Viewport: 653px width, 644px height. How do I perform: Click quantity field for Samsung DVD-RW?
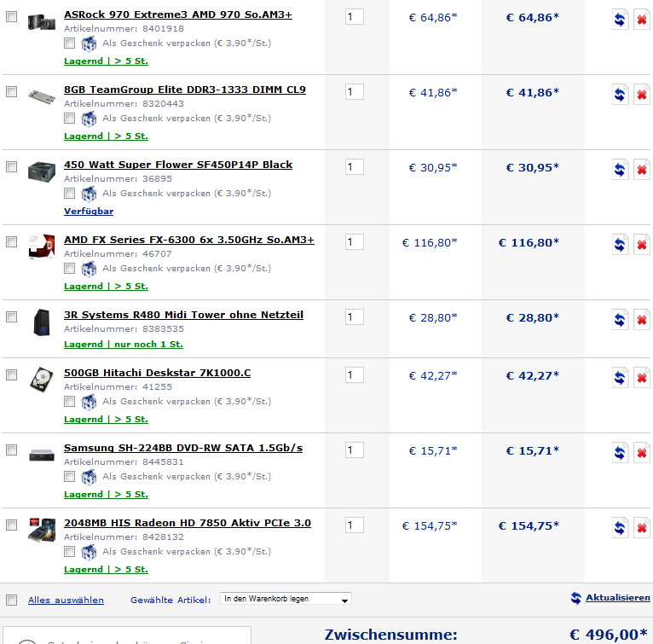click(355, 450)
